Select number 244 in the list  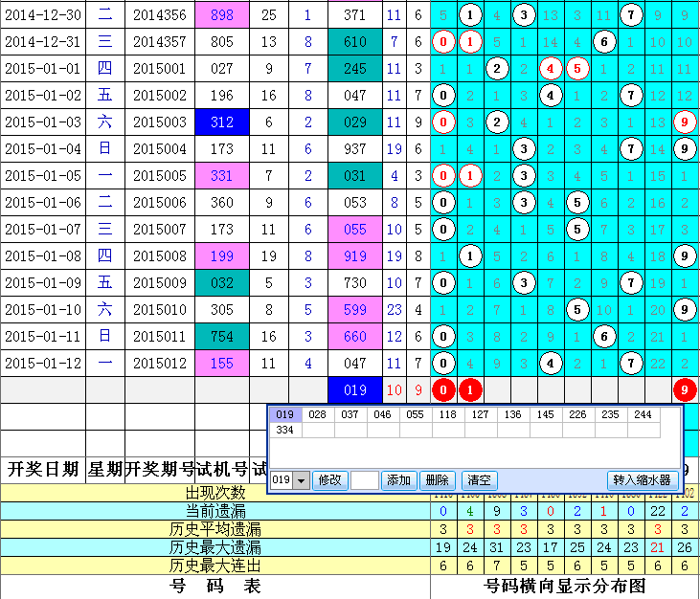[x=644, y=415]
